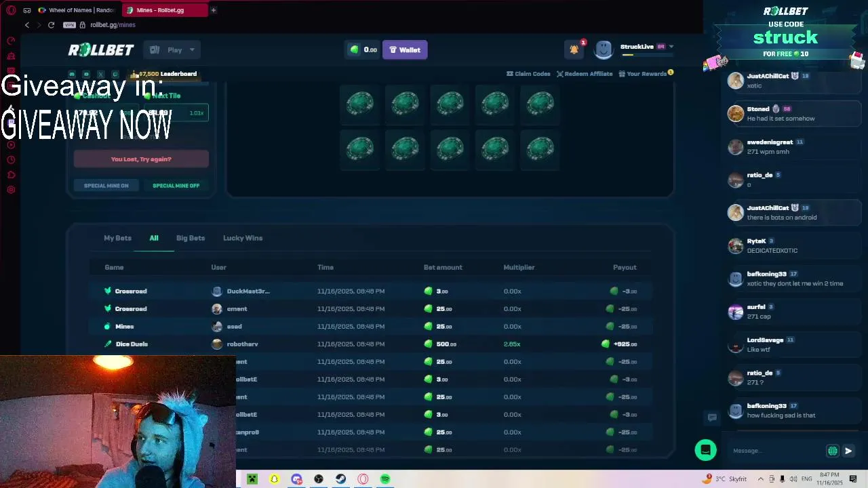Open the sidebar extensions cube icon
This screenshot has height=488, width=868.
tap(11, 175)
